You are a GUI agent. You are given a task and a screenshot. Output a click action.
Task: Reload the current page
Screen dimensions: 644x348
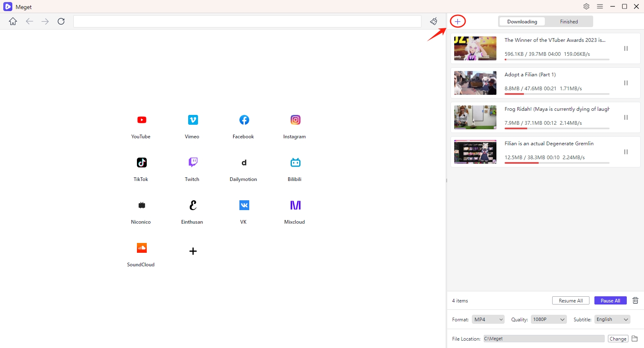click(61, 21)
